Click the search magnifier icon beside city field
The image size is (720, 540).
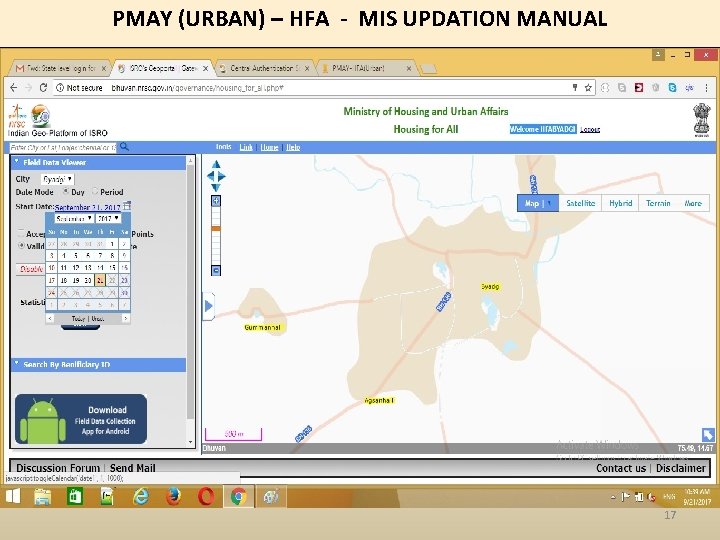[x=124, y=147]
